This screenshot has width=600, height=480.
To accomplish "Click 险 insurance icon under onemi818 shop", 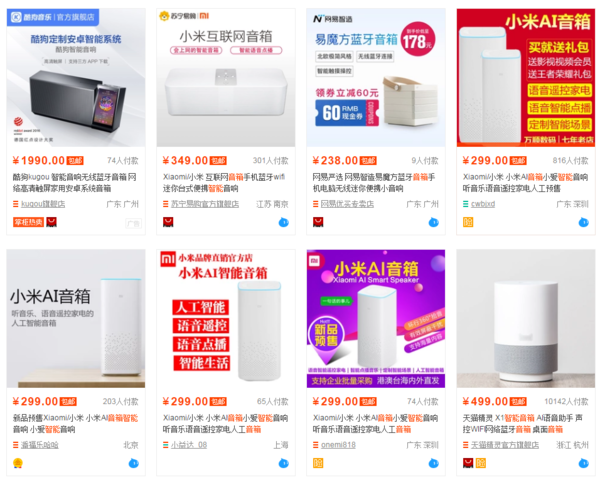I will pos(318,463).
